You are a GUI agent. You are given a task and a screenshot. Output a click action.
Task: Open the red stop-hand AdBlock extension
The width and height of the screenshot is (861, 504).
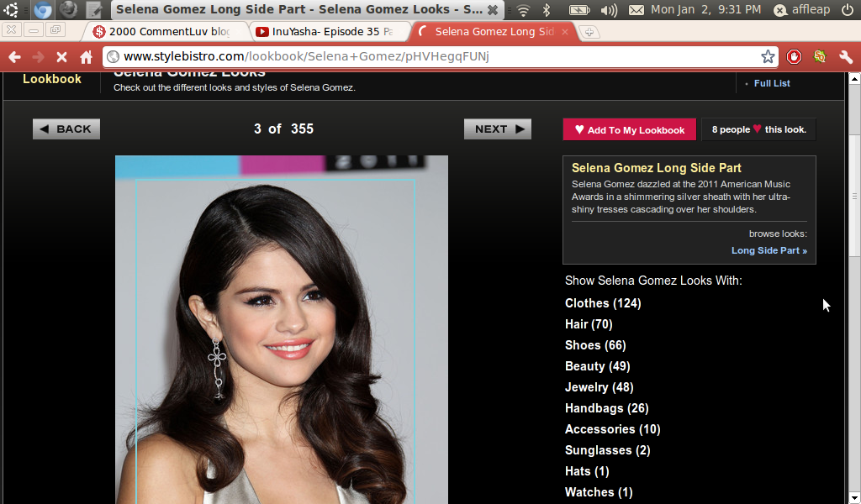pyautogui.click(x=794, y=56)
